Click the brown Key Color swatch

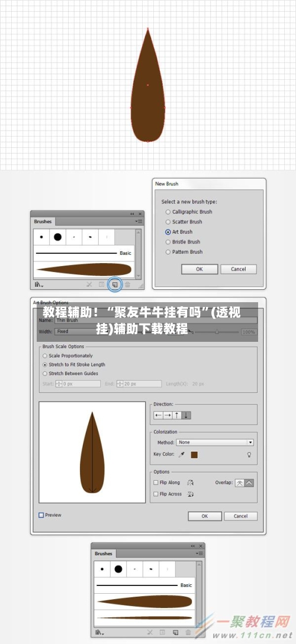coord(194,455)
